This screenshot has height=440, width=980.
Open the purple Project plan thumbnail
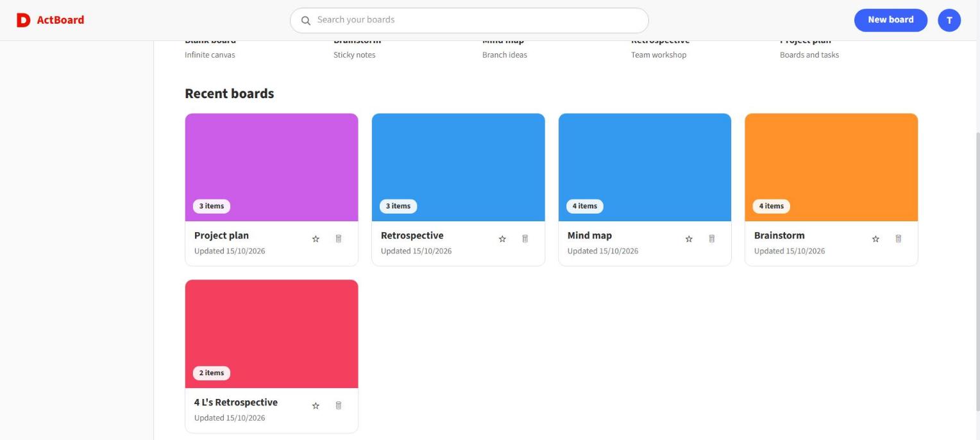pos(271,167)
